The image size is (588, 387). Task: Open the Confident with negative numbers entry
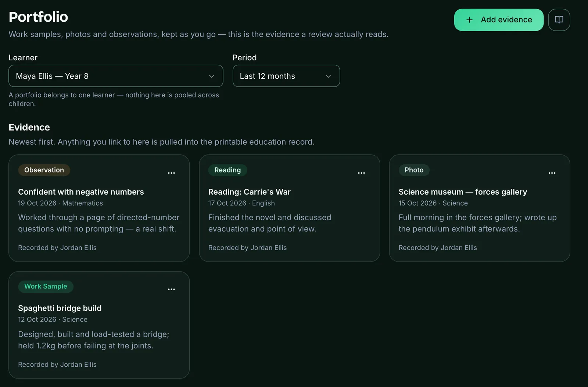click(x=81, y=192)
